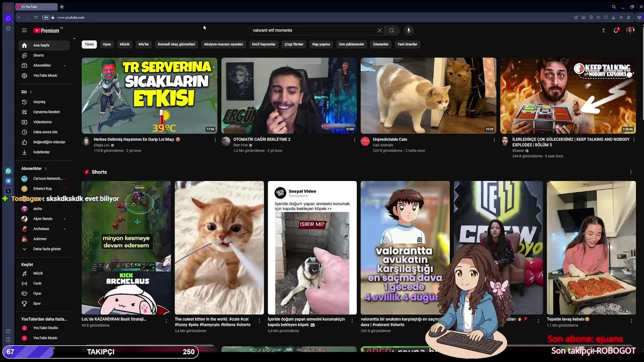Screen dimensions: 644x362
Task: Open WhatsApp in Opera sidebar
Action: (8, 171)
